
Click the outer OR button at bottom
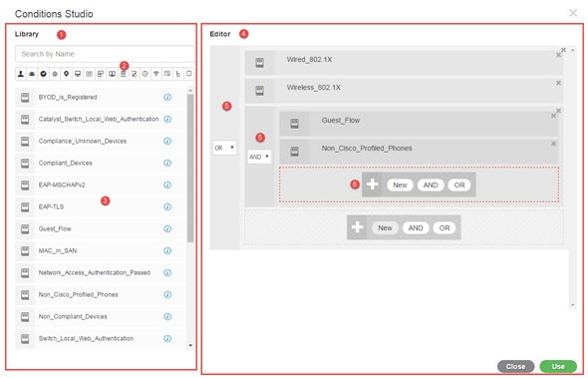pyautogui.click(x=444, y=227)
